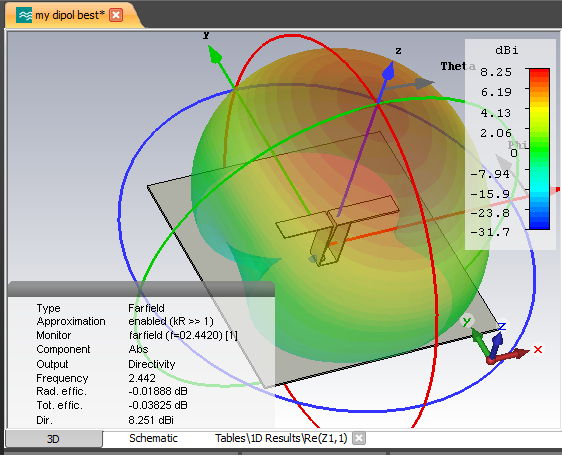
Task: Click the Directivity output value in the info panel
Action: click(152, 364)
